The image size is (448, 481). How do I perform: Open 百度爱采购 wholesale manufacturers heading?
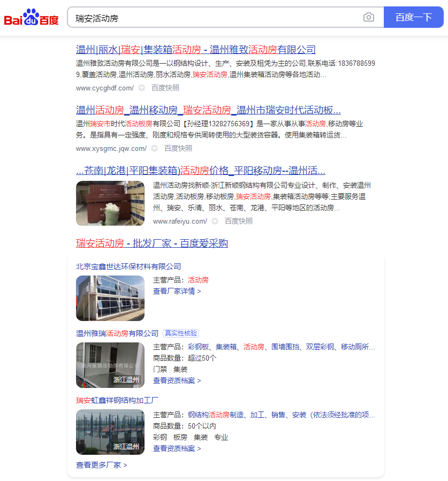click(x=151, y=243)
